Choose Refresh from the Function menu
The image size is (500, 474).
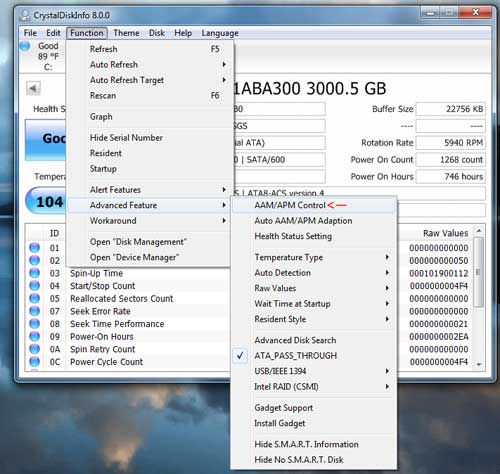tap(149, 49)
